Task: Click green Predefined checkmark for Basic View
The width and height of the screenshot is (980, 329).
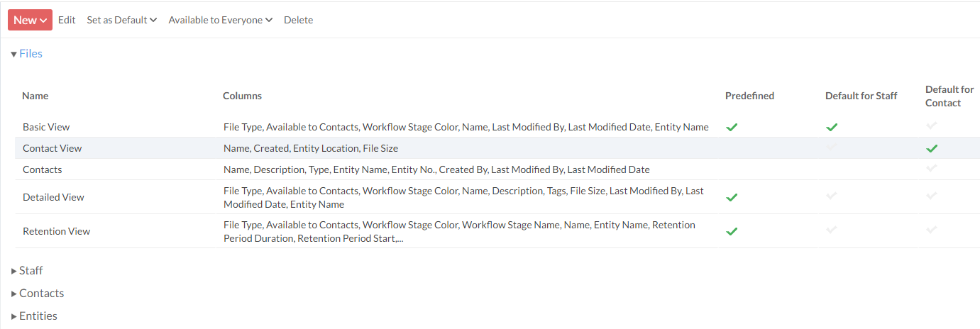Action: [732, 128]
